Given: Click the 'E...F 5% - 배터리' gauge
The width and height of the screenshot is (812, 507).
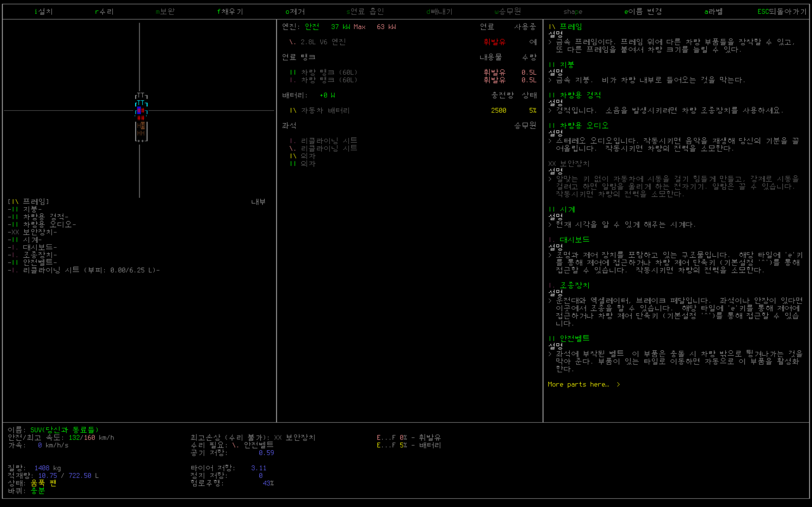Looking at the screenshot, I should (408, 445).
